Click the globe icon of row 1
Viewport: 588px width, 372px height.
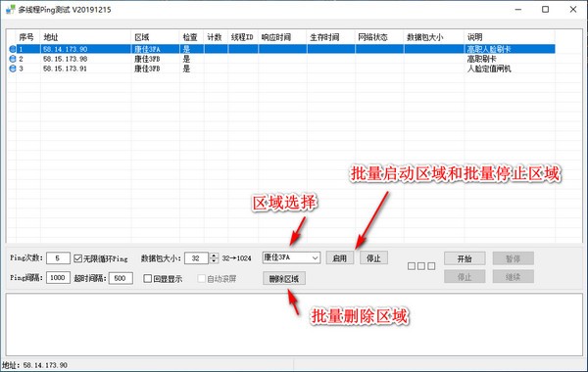click(x=13, y=49)
